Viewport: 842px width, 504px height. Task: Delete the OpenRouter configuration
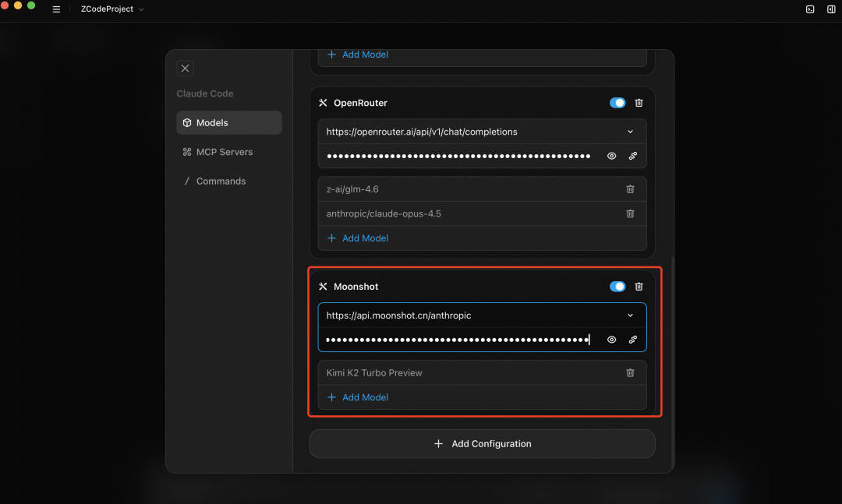click(639, 103)
